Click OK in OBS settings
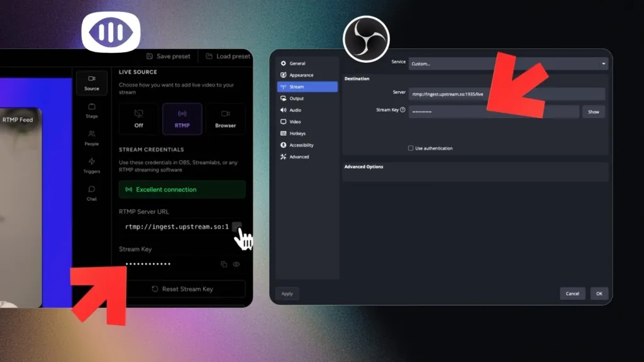The image size is (644, 362). (599, 293)
